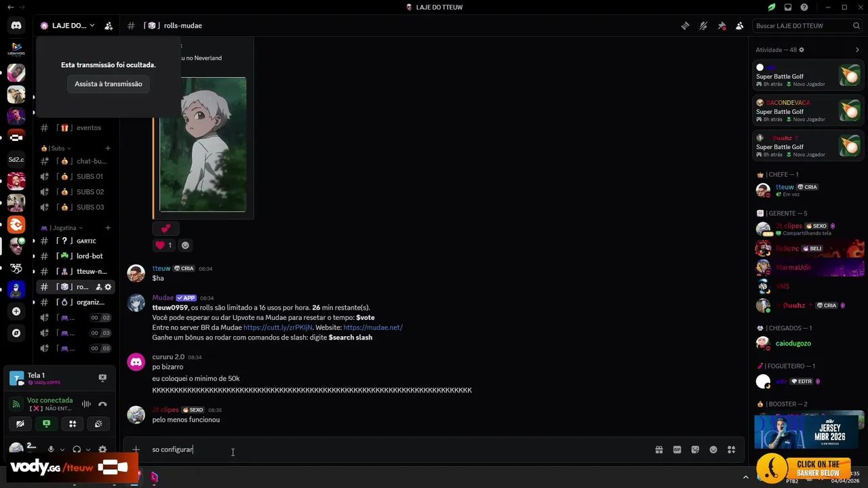Add channel to Jogatina category plus icon
868x488 pixels.
pyautogui.click(x=108, y=228)
